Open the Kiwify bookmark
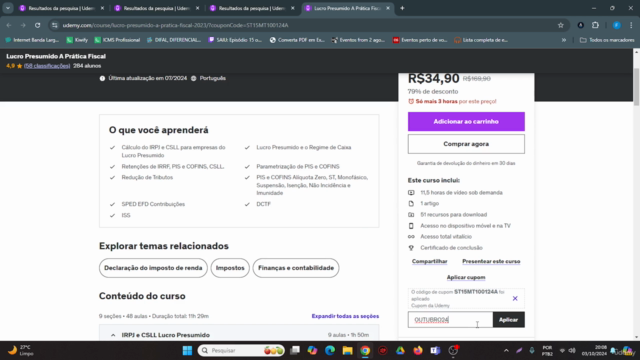 pos(78,40)
